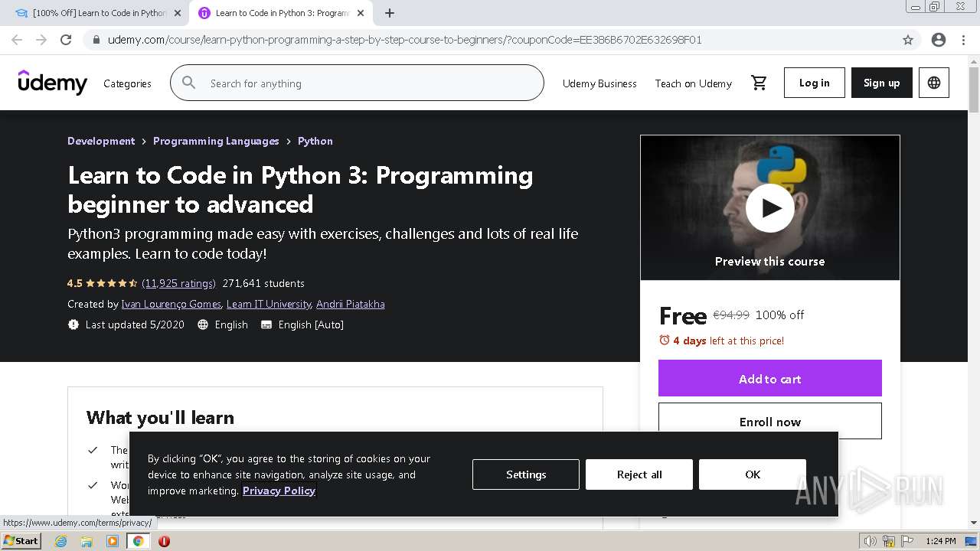Launch Internet Explorer from taskbar
Viewport: 980px width, 551px height.
61,541
